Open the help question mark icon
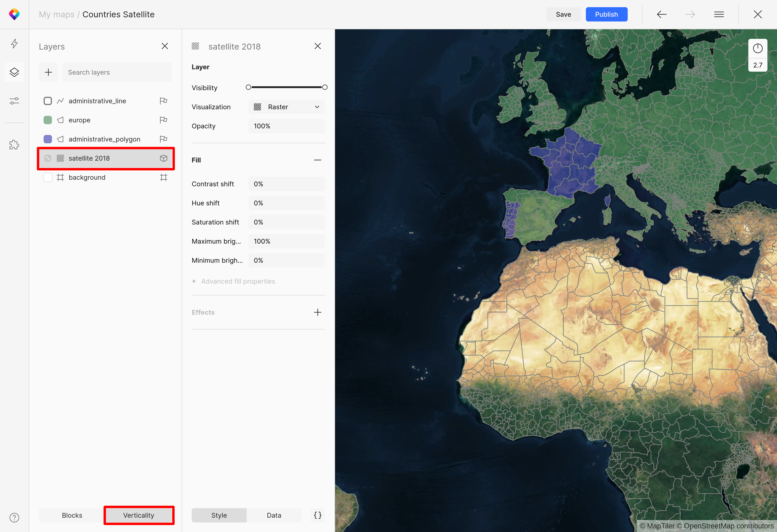This screenshot has width=777, height=532. coord(14,517)
